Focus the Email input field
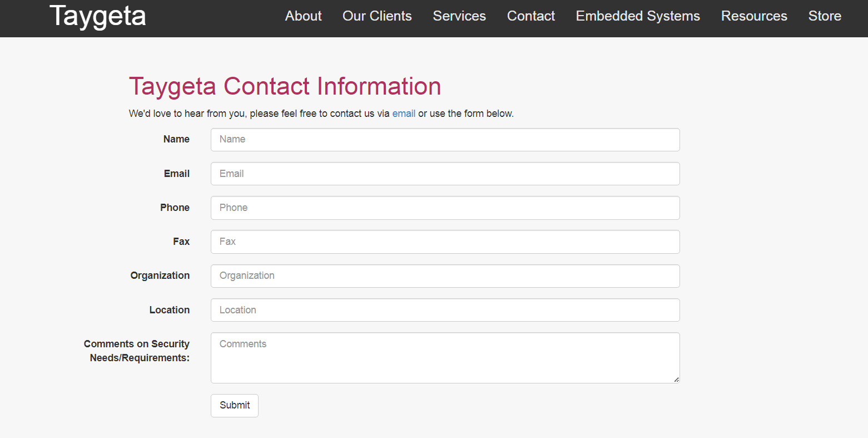Screen dimensions: 868x438 coord(445,174)
